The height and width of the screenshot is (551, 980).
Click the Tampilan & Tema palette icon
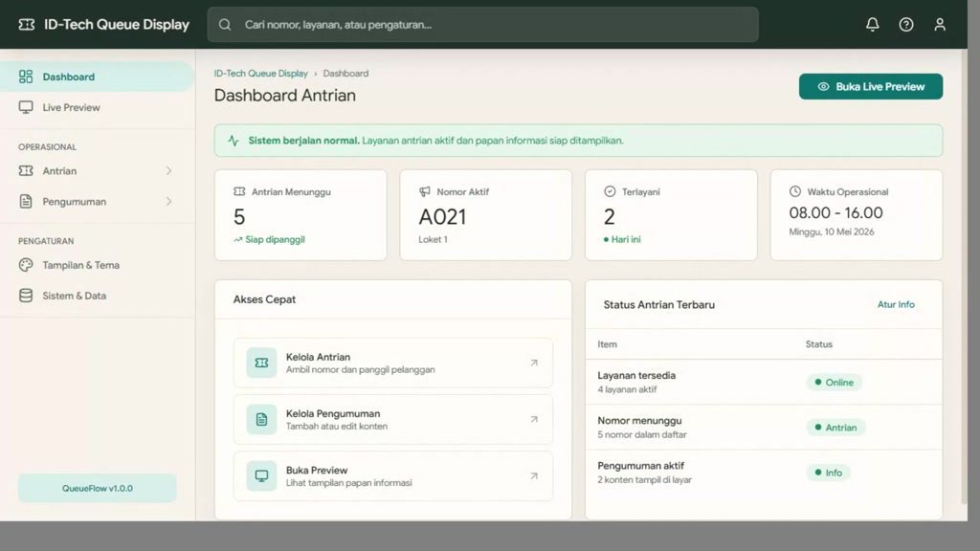(26, 265)
